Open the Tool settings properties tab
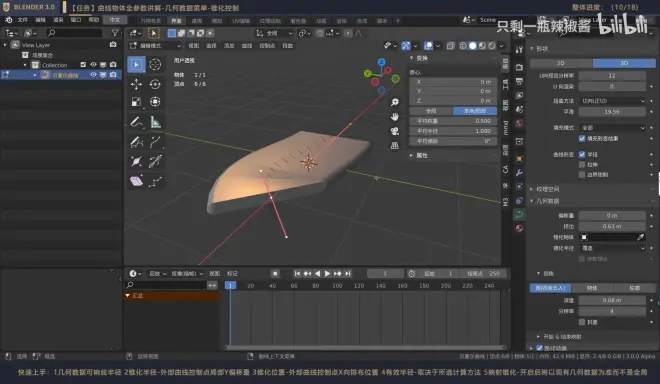The height and width of the screenshot is (384, 660). tap(519, 50)
